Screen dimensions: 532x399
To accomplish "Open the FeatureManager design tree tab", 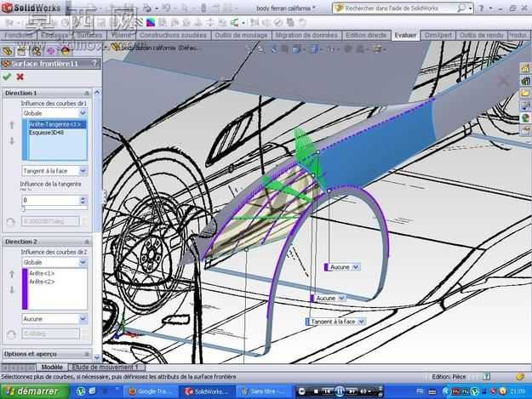I will coord(8,51).
